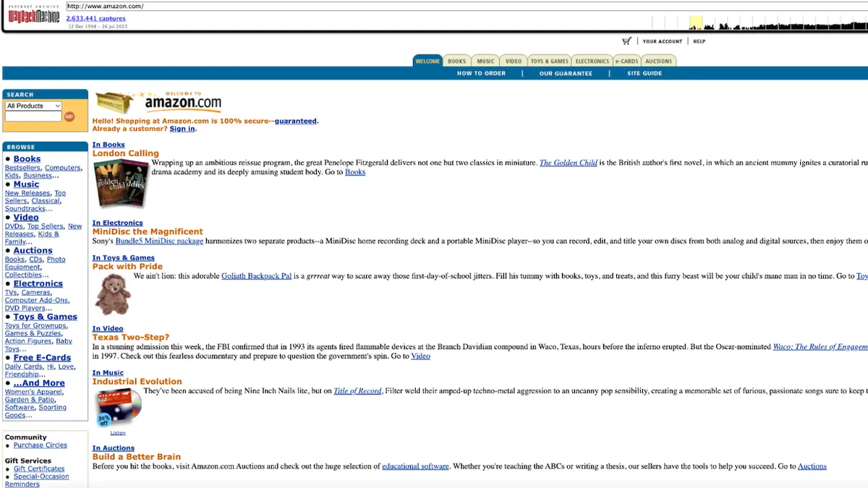The height and width of the screenshot is (488, 868).
Task: Open How To Order in navigation bar
Action: (481, 74)
